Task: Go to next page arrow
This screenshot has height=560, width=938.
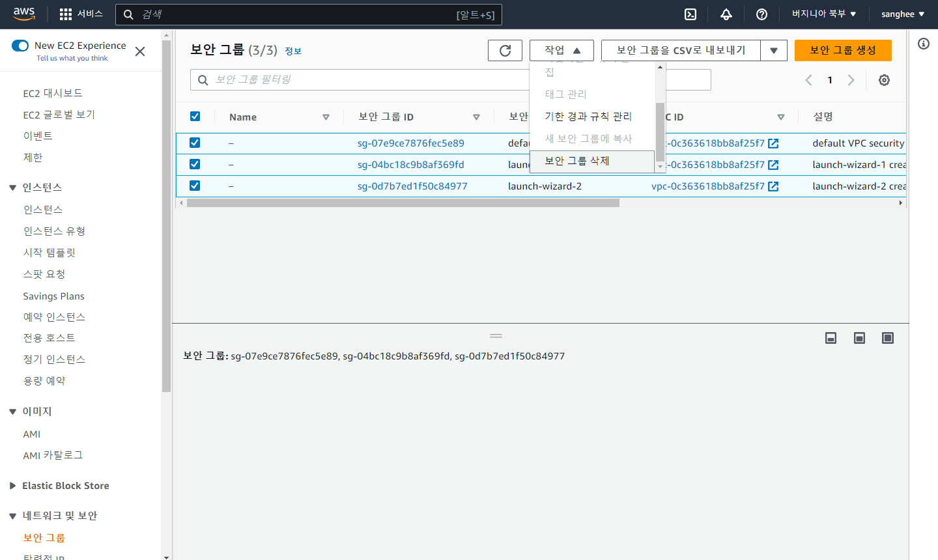Action: point(851,80)
